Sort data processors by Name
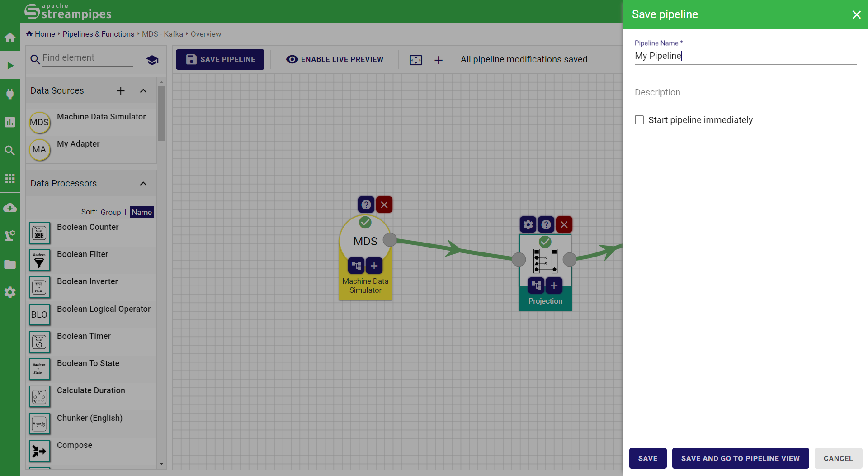 (x=142, y=212)
